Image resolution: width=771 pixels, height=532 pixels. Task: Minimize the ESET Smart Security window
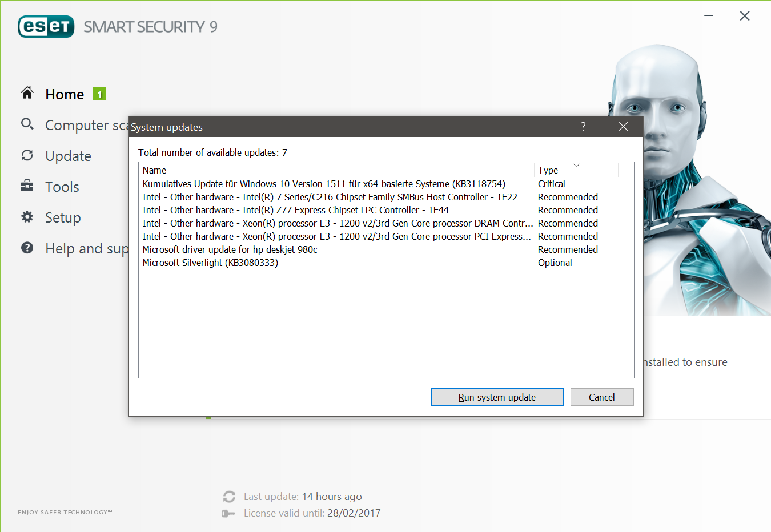(x=709, y=16)
